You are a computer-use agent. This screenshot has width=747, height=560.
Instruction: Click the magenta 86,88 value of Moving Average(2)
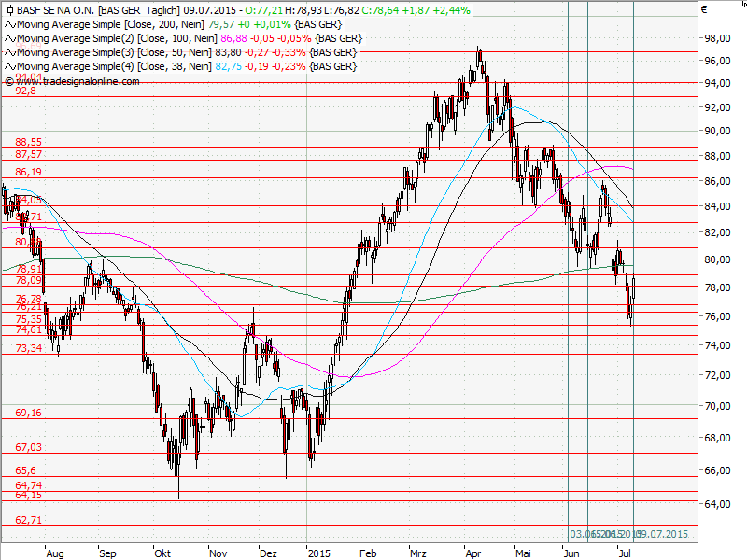(x=234, y=38)
